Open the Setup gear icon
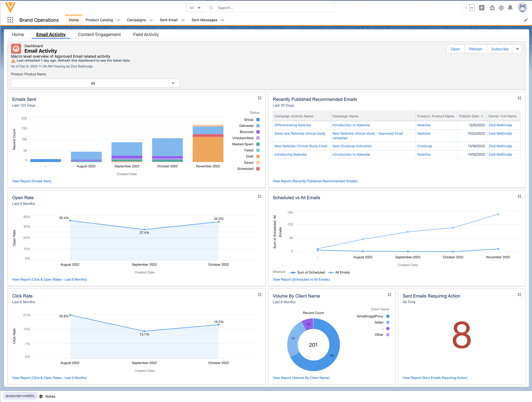The image size is (532, 402). coord(501,8)
